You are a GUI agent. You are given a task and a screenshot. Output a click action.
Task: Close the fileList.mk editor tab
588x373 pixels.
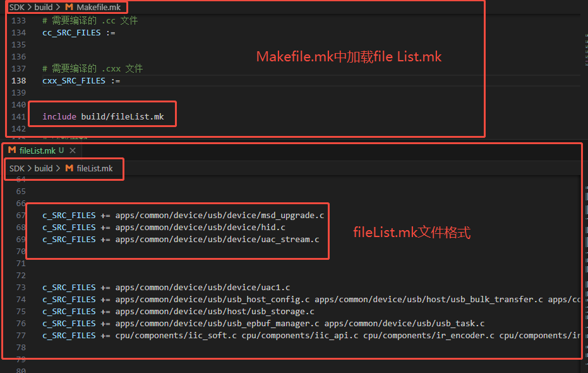tap(73, 150)
